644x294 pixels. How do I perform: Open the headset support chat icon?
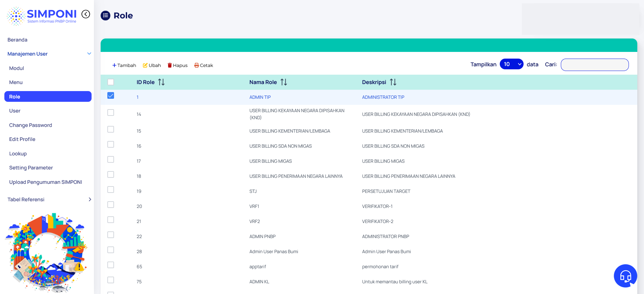pos(625,276)
